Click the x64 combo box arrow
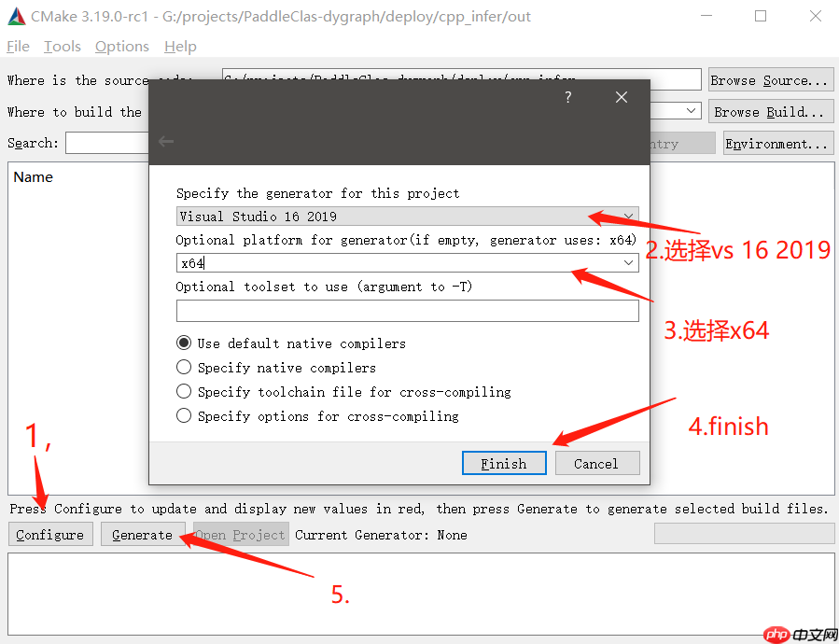 click(628, 262)
